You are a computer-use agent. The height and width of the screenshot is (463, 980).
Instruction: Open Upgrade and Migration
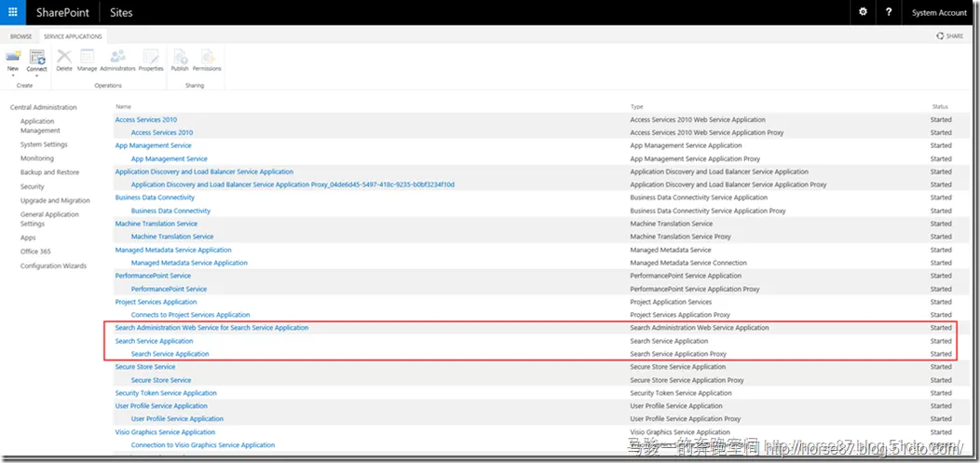pos(55,200)
